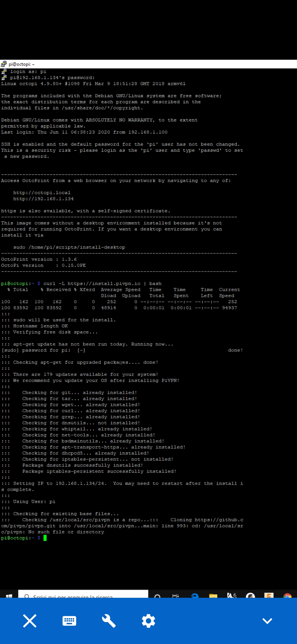Click 'https is also available' line

point(86,211)
